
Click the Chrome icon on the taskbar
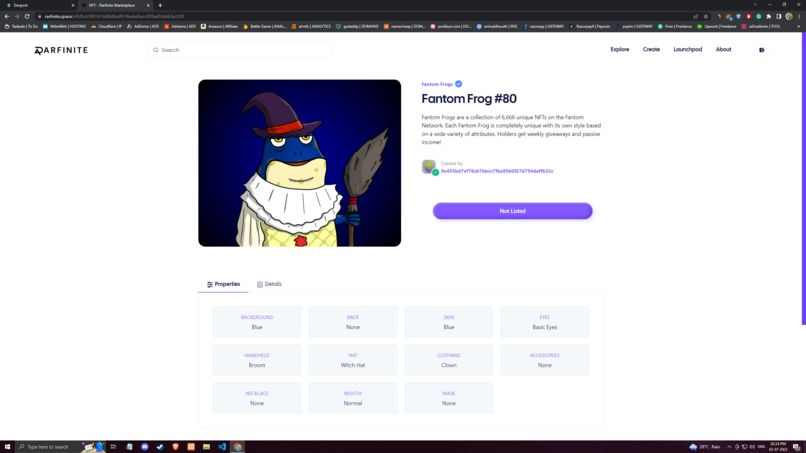(x=237, y=447)
